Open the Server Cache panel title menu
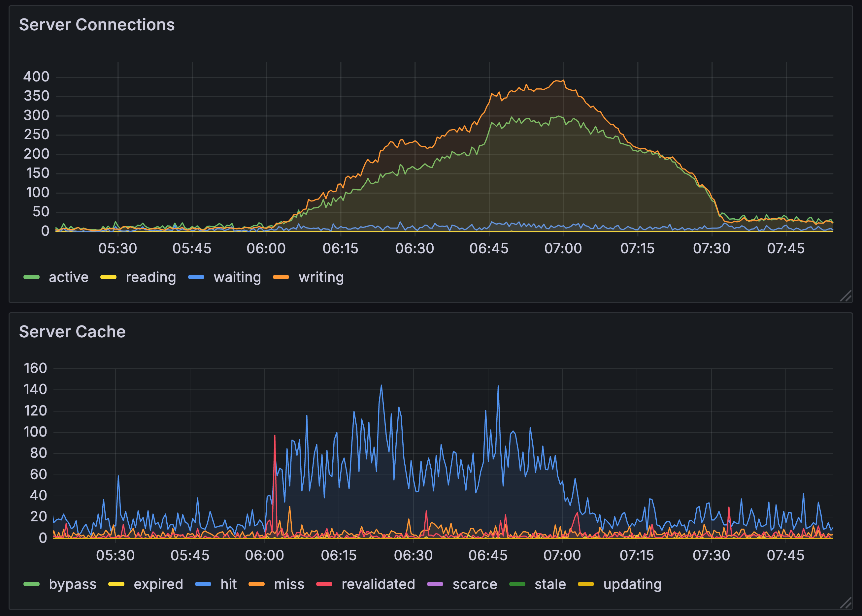This screenshot has width=862, height=616. coord(72,332)
